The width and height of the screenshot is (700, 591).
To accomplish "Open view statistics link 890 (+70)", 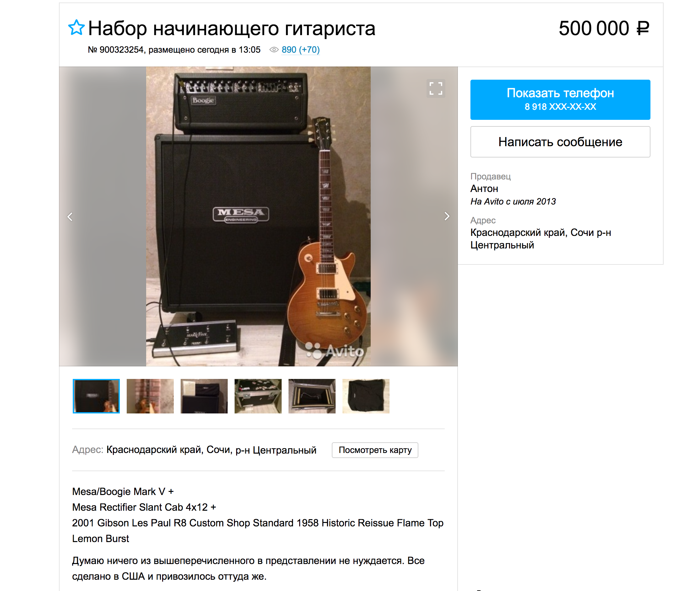I will 300,50.
